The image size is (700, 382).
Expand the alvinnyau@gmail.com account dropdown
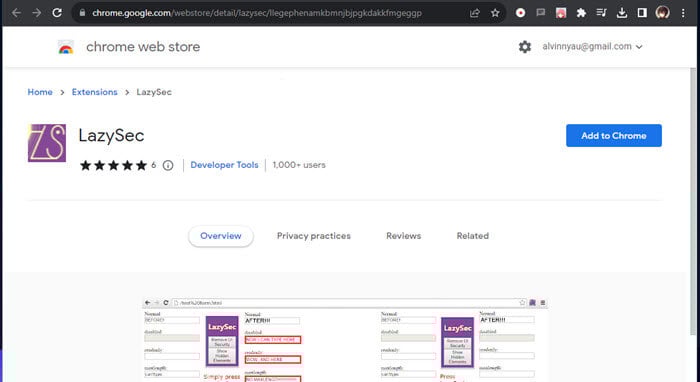[592, 46]
